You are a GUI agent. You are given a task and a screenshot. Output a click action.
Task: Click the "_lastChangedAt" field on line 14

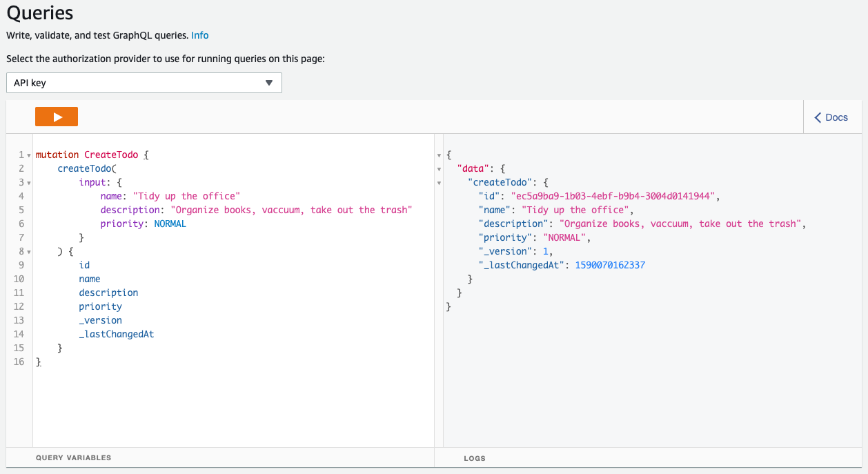point(117,334)
